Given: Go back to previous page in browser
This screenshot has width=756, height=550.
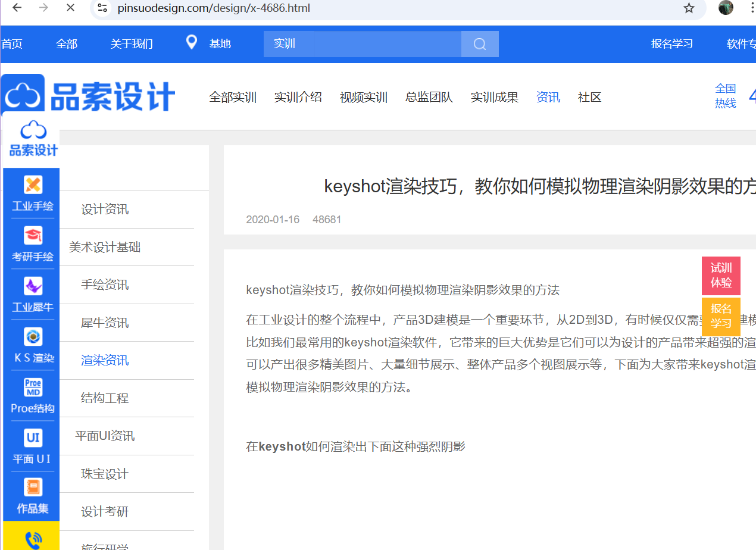Looking at the screenshot, I should pos(17,8).
